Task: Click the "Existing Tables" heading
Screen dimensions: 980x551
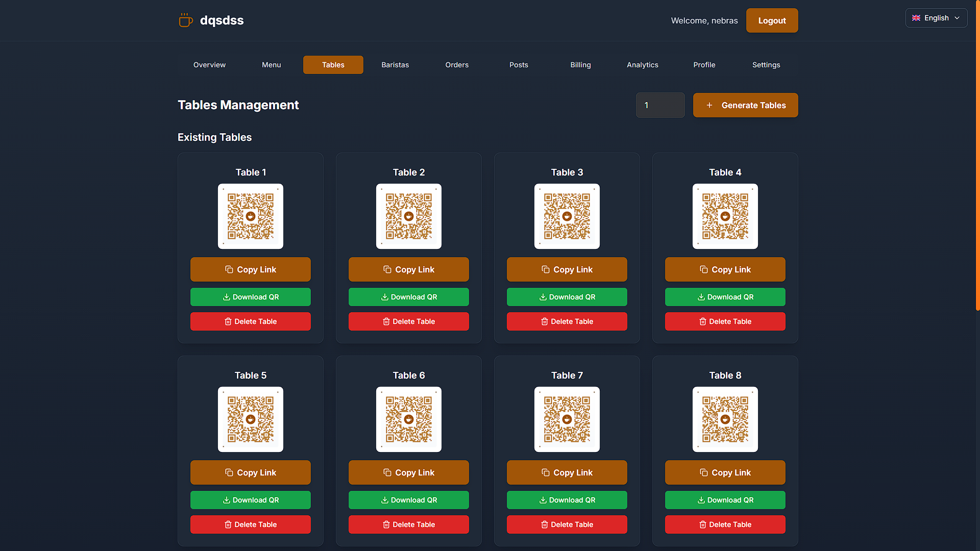Action: 214,137
